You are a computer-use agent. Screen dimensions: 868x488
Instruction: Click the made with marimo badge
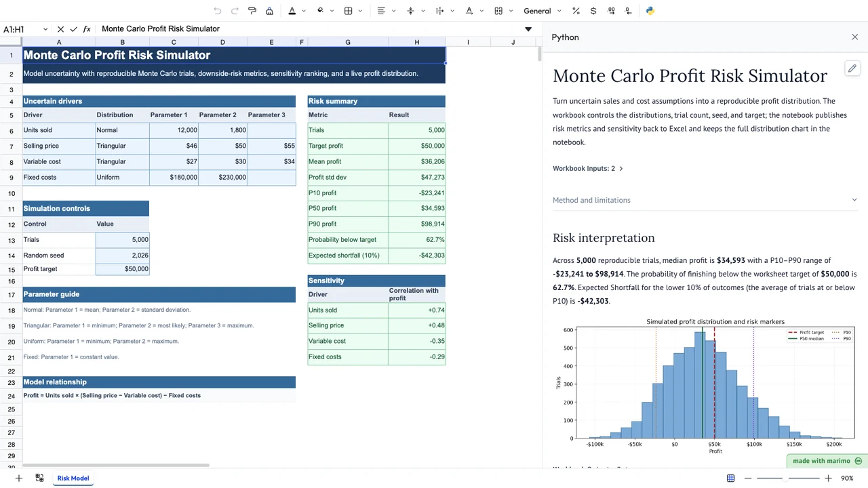tap(827, 461)
